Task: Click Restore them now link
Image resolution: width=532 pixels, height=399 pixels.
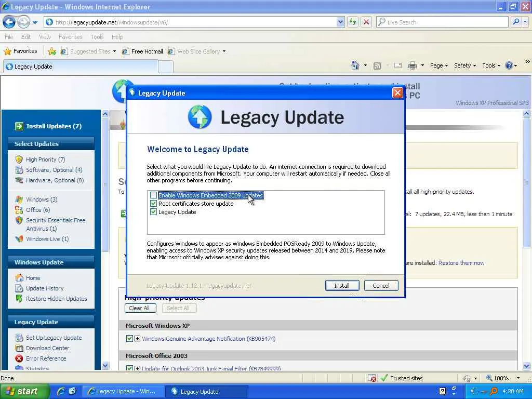Action: tap(461, 263)
